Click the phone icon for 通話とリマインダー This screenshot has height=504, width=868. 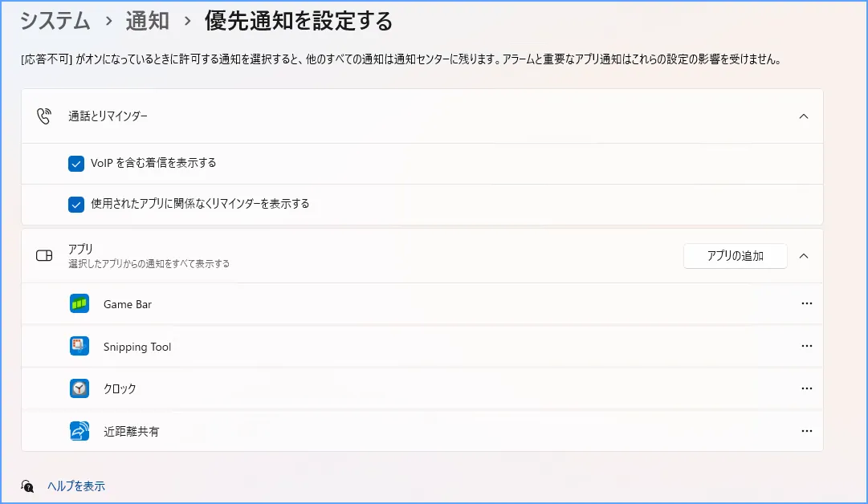tap(43, 116)
